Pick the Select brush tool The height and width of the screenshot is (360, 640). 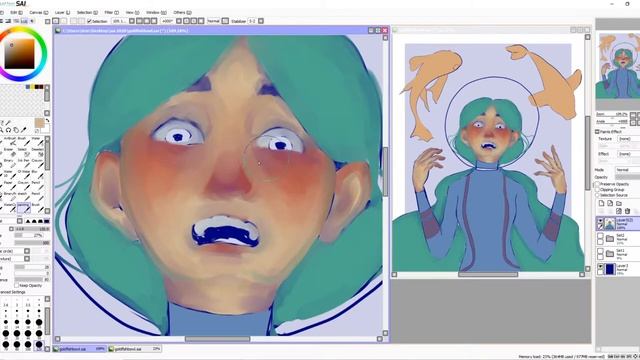pos(24,153)
